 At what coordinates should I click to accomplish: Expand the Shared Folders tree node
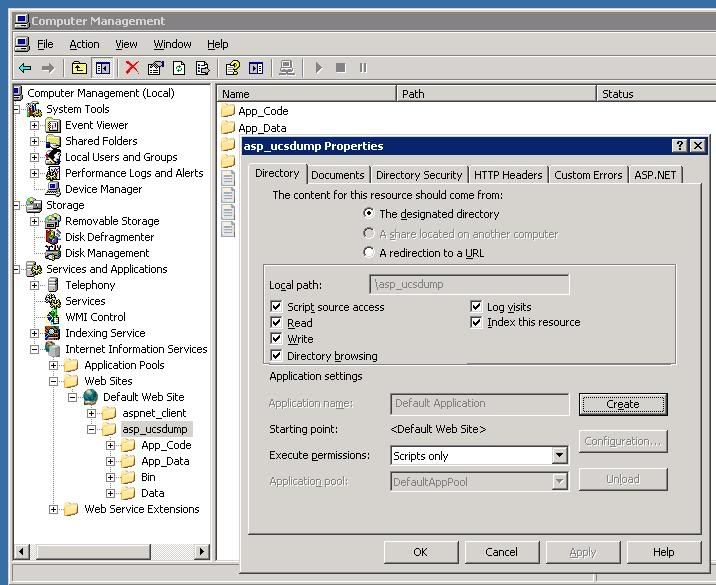point(34,141)
